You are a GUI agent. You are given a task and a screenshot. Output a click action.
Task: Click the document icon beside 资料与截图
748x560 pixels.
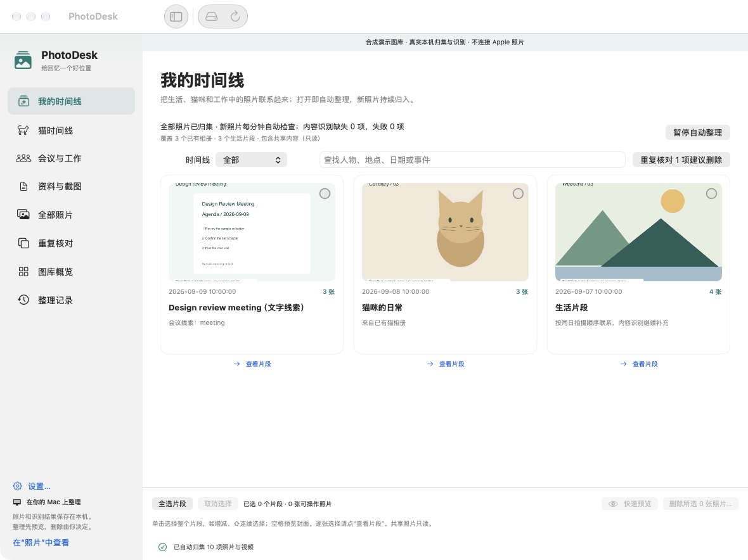tap(23, 186)
